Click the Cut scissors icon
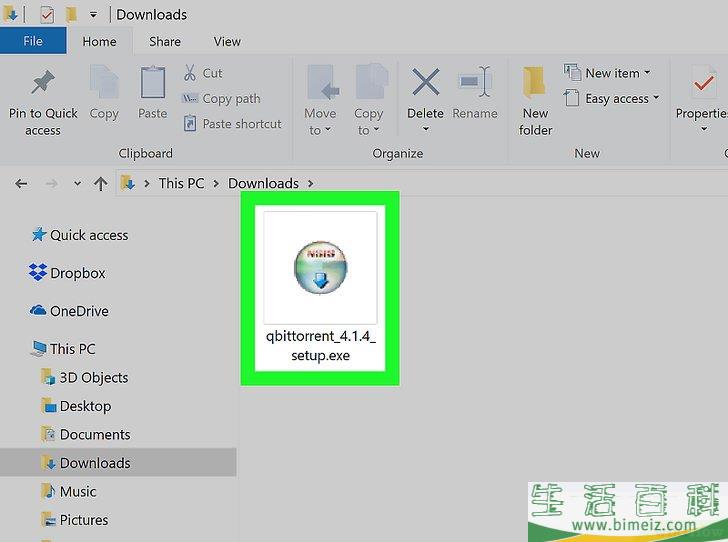This screenshot has width=728, height=542. [x=190, y=73]
